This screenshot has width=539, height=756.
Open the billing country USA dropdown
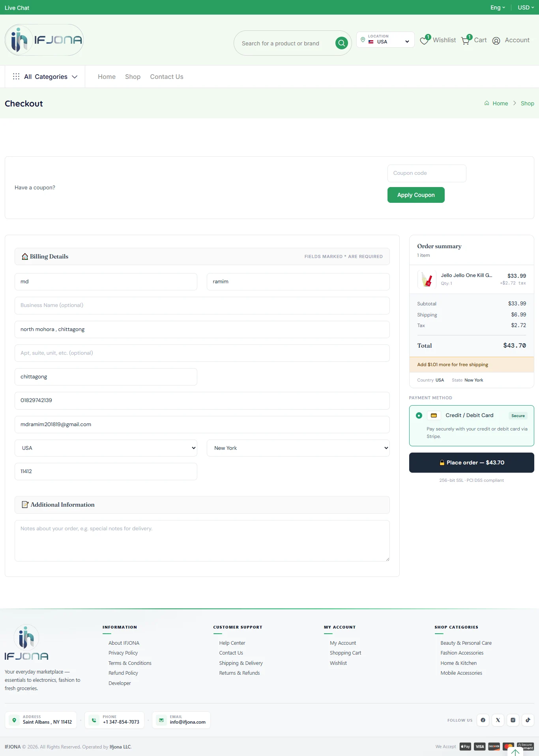tap(106, 448)
